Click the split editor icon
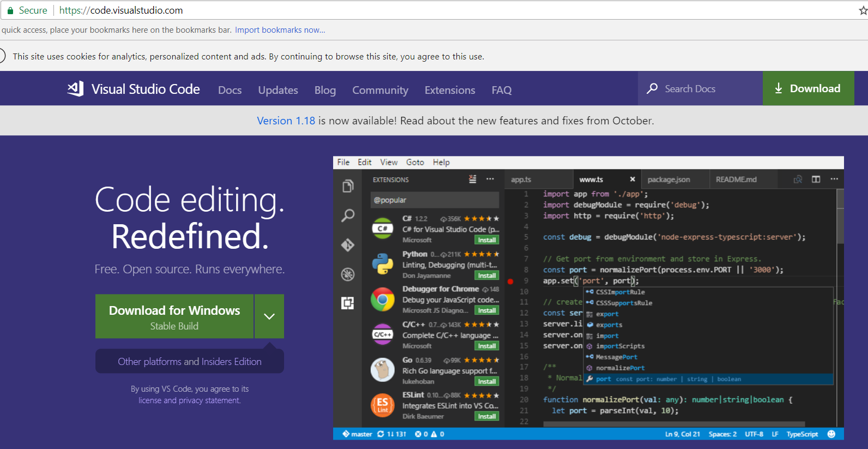This screenshot has width=868, height=449. coord(816,179)
